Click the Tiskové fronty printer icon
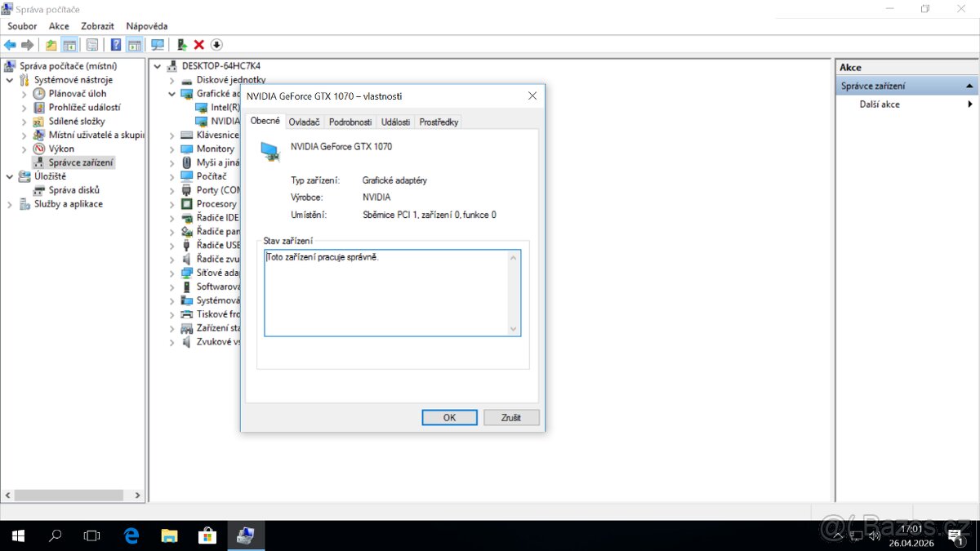Image resolution: width=980 pixels, height=551 pixels. click(x=187, y=314)
